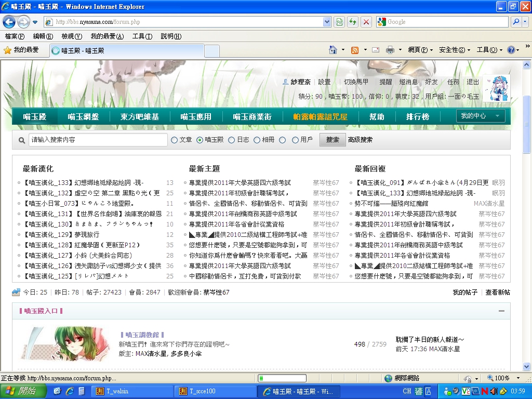Choose the 用戶 radio button

click(295, 140)
